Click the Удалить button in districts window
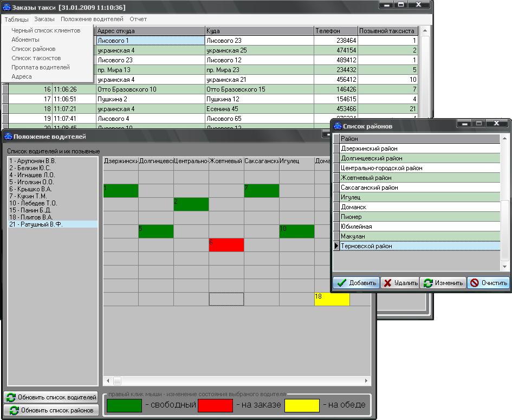Screen dimensions: 512x420 click(x=400, y=283)
